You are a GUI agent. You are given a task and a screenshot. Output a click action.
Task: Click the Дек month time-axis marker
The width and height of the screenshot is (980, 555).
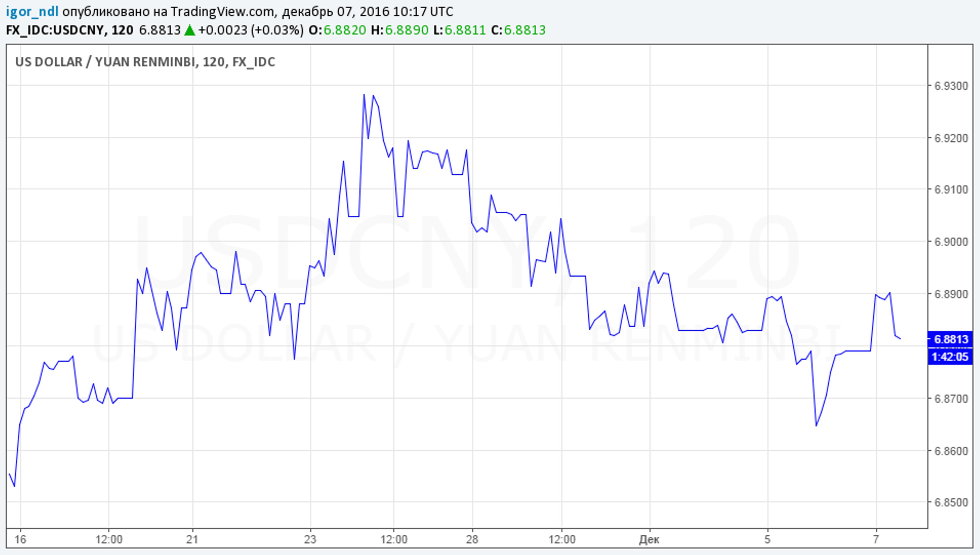(x=649, y=540)
